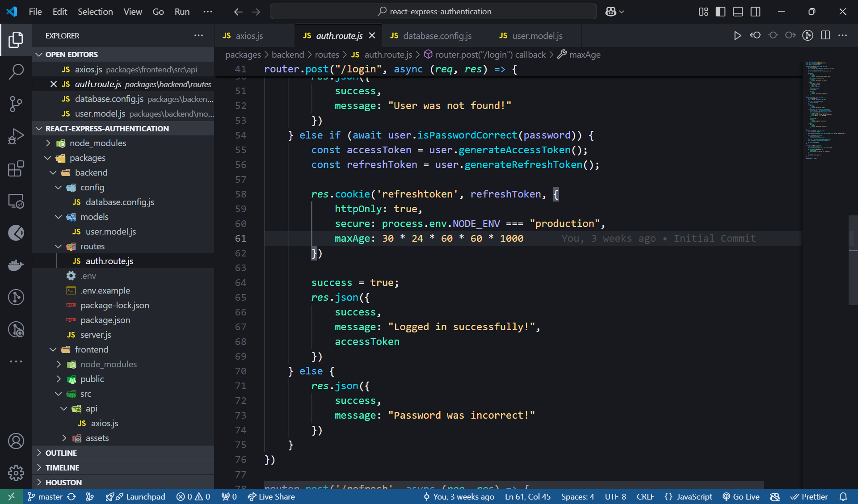Select Spaces: 4 indentation setting
Viewport: 858px width, 504px height.
(x=577, y=496)
